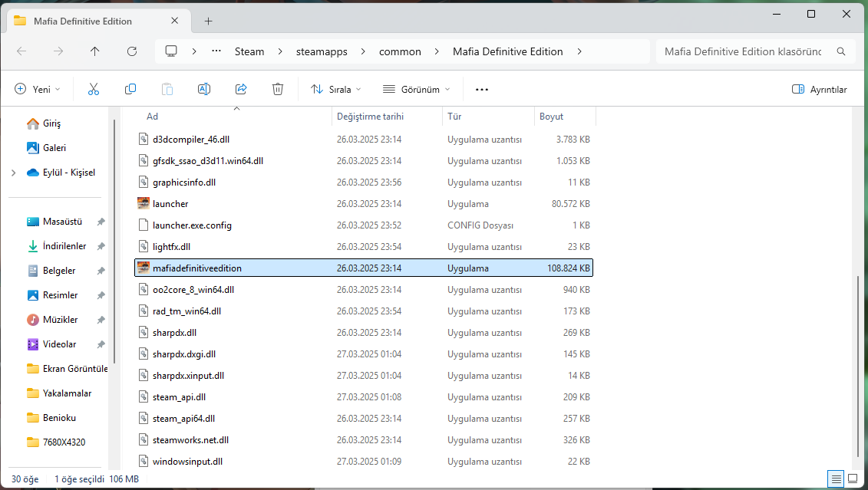Go back with the left arrow
The width and height of the screenshot is (868, 490).
coord(21,51)
